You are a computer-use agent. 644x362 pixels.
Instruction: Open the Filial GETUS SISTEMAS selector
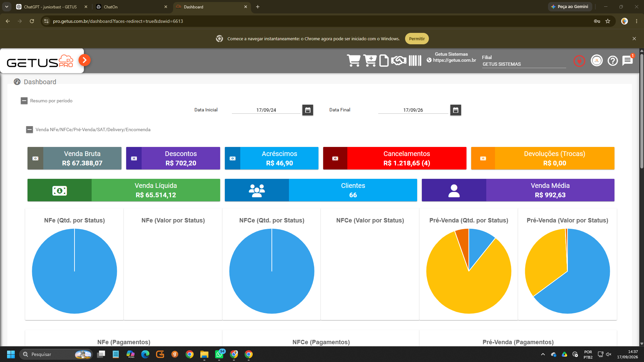[x=524, y=64]
